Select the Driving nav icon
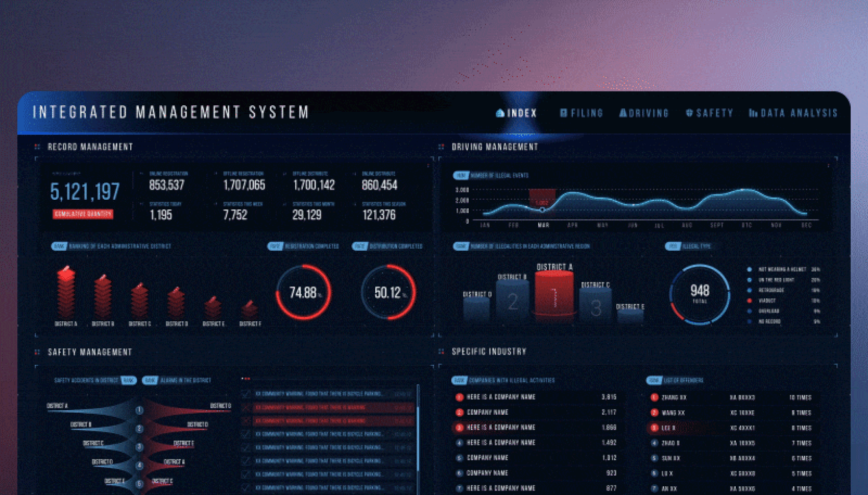This screenshot has width=868, height=495. point(623,113)
